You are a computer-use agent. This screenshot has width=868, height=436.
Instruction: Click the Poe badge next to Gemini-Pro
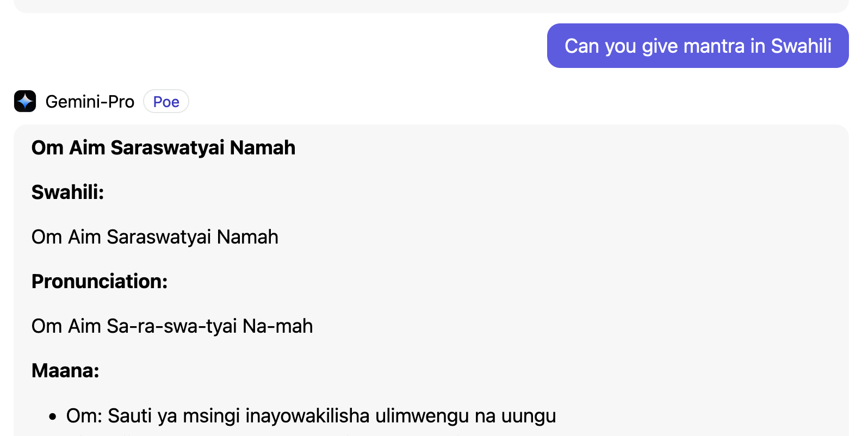pos(166,102)
